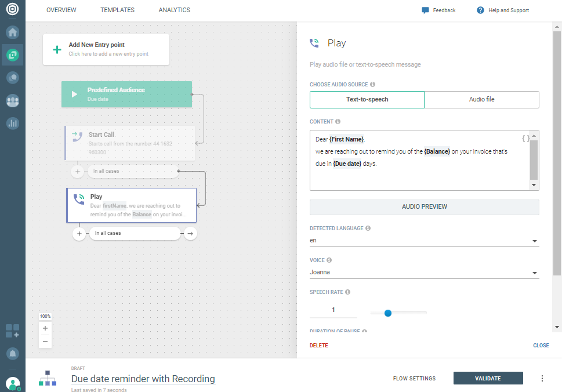Open the Home icon in the sidebar

click(12, 32)
